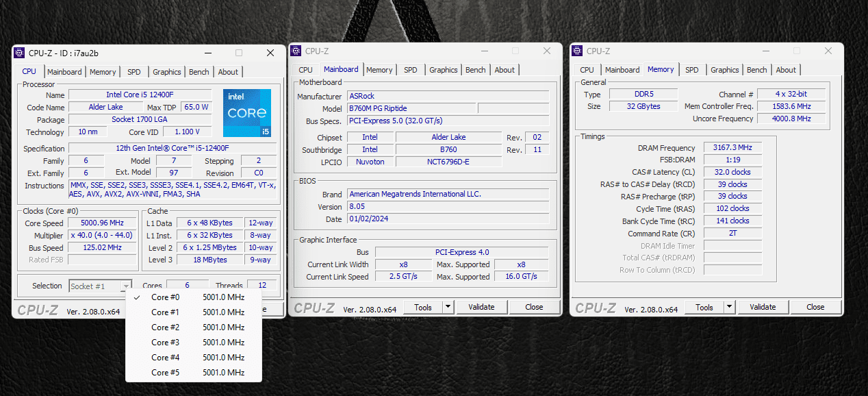Viewport: 868px width, 396px height.
Task: Switch to Mainboard tab in the CPU window
Action: tap(64, 72)
